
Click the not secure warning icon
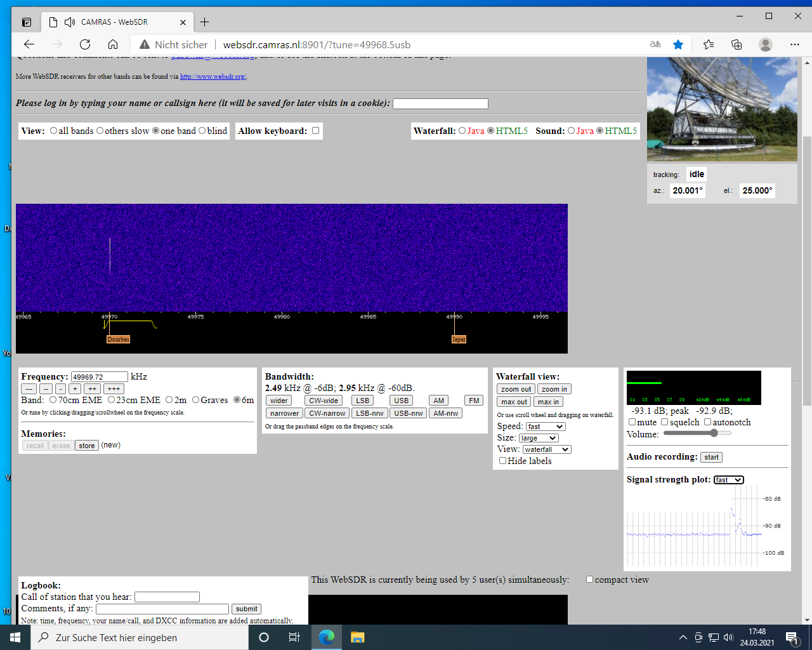(x=145, y=44)
